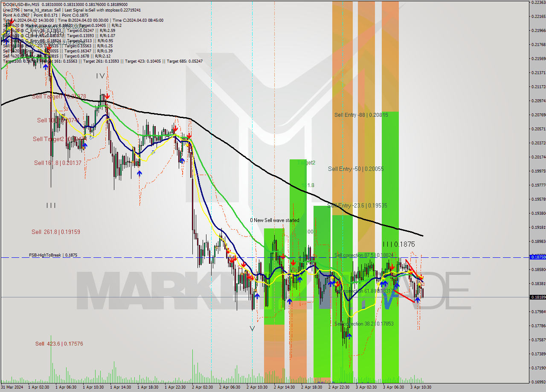Click the 'Target 685: 0.05247' text
Image resolution: width=546 pixels, height=392 pixels.
pyautogui.click(x=185, y=61)
